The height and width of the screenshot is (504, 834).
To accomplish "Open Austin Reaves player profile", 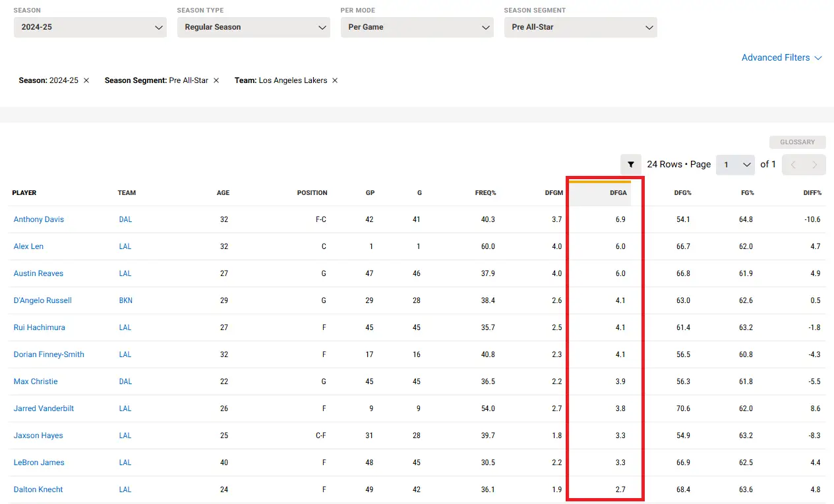I will [x=38, y=273].
